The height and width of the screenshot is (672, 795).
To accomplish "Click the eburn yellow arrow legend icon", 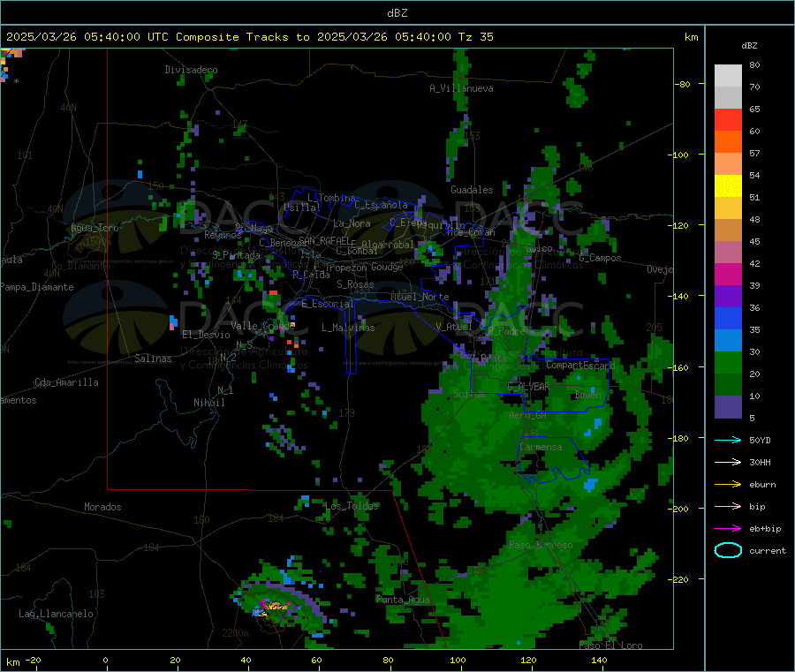I will click(728, 485).
